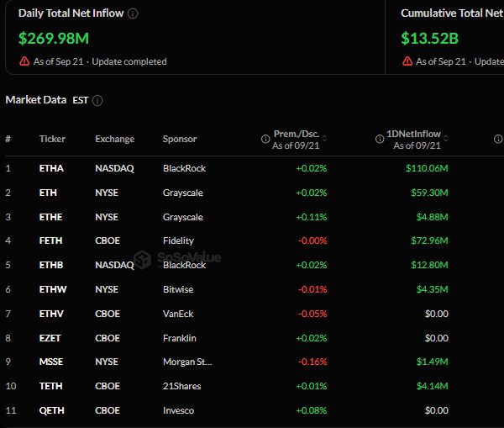Click $59.30M inflow value
This screenshot has width=504, height=428.
pyautogui.click(x=429, y=193)
